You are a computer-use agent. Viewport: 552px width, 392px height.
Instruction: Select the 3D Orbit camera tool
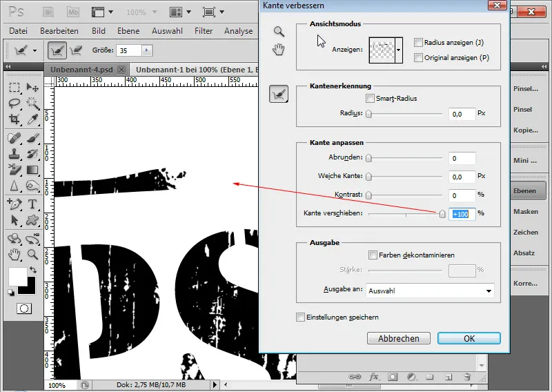[32, 239]
